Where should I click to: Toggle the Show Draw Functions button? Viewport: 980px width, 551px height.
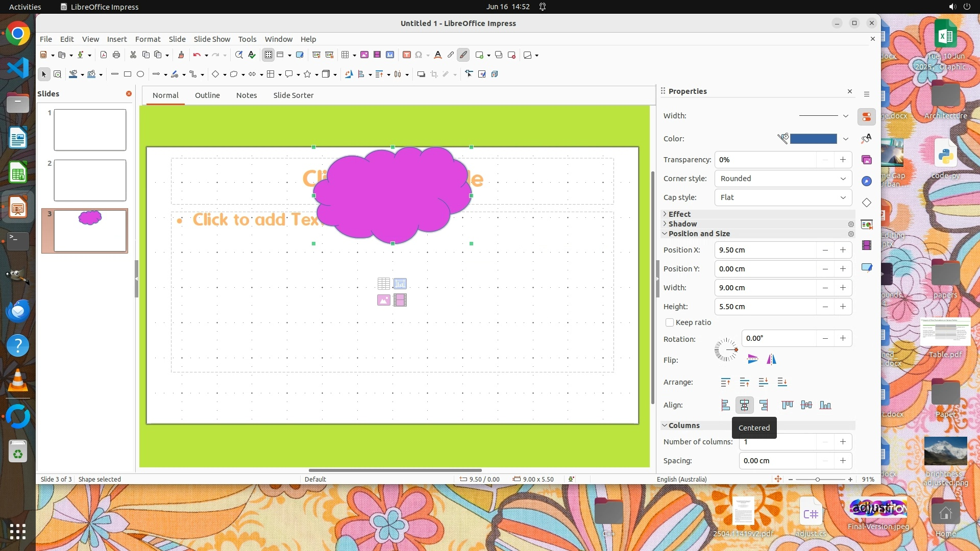click(x=463, y=55)
